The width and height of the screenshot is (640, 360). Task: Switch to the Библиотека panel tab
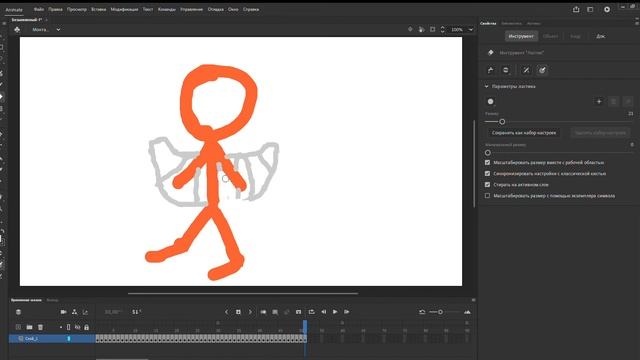click(x=511, y=23)
